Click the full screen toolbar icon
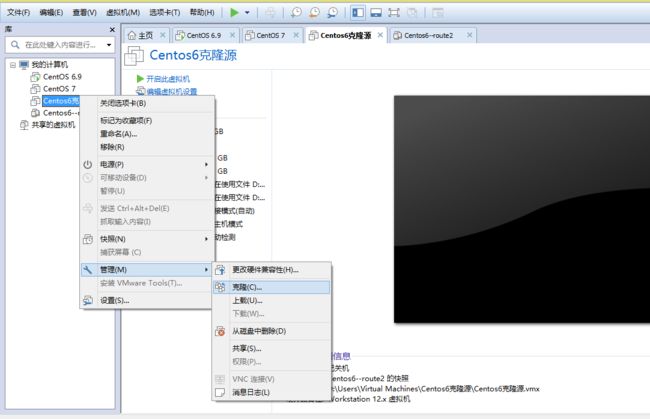Screen dimensions: 650x419 tap(394, 12)
